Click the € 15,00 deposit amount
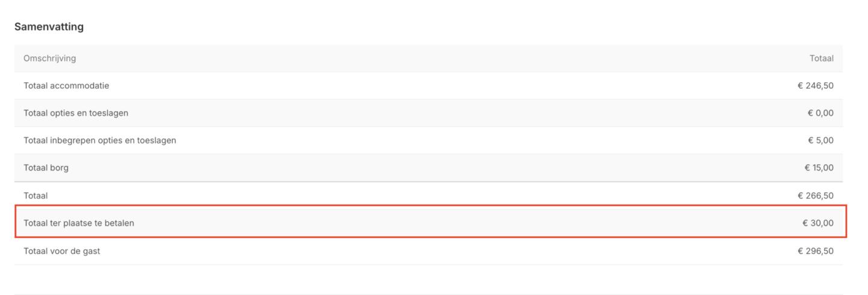This screenshot has width=868, height=295. click(x=819, y=168)
